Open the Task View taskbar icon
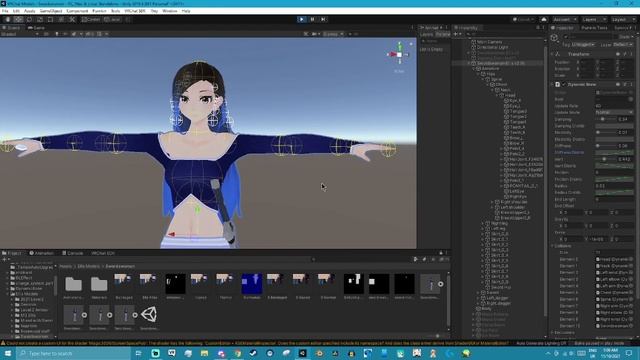The width and height of the screenshot is (640, 360). coord(138,353)
